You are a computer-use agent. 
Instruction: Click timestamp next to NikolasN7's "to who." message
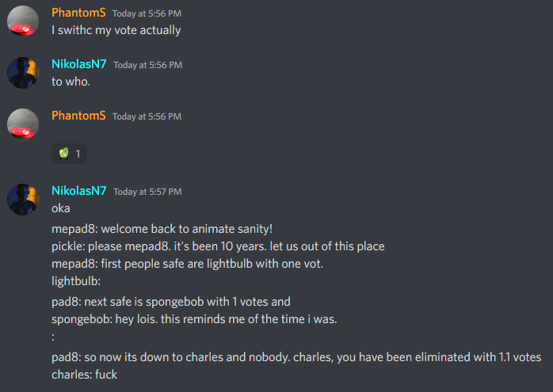147,65
